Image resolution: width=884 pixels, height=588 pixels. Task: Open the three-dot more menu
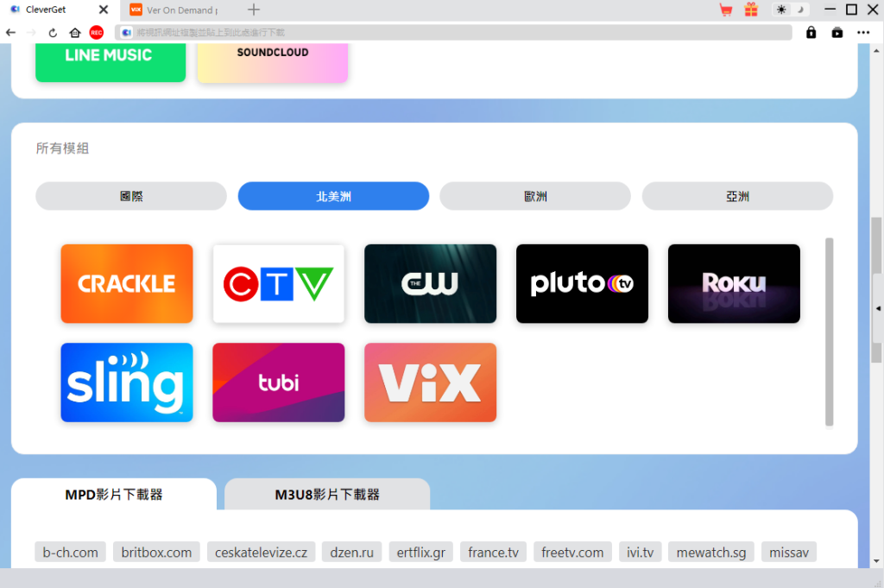point(863,33)
